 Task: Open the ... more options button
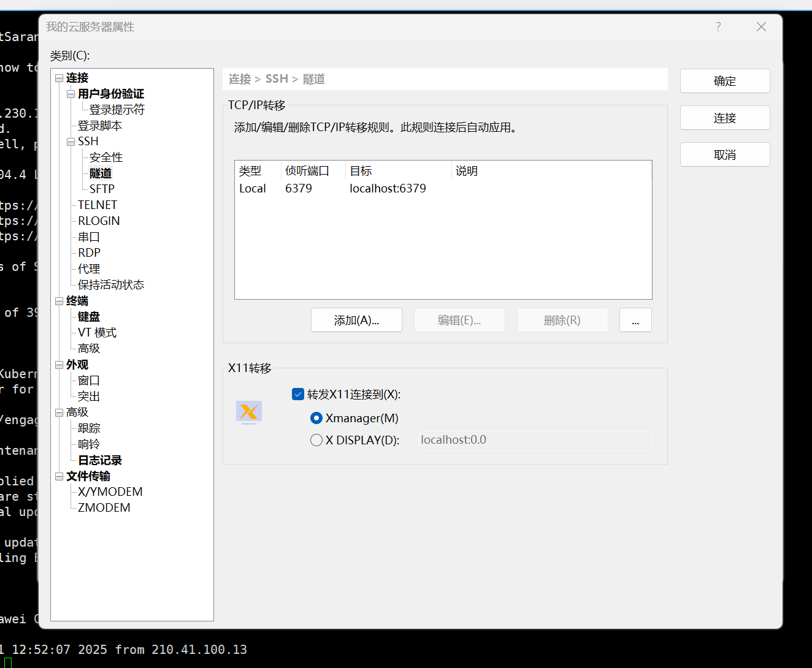635,320
